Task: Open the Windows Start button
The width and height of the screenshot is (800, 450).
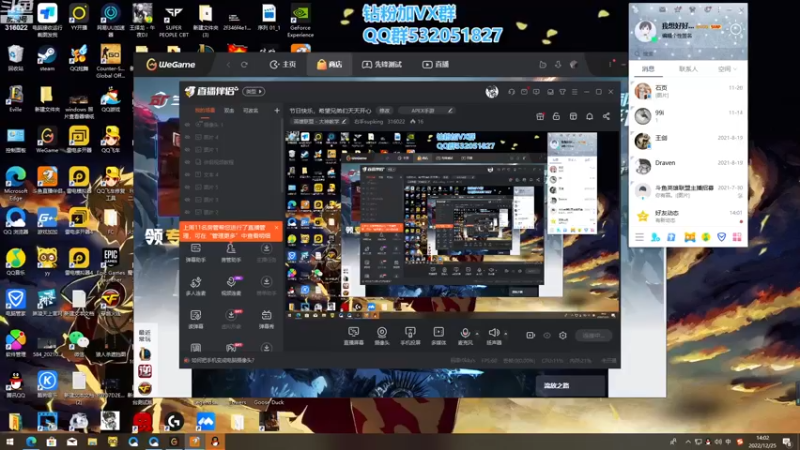Action: click(x=10, y=442)
